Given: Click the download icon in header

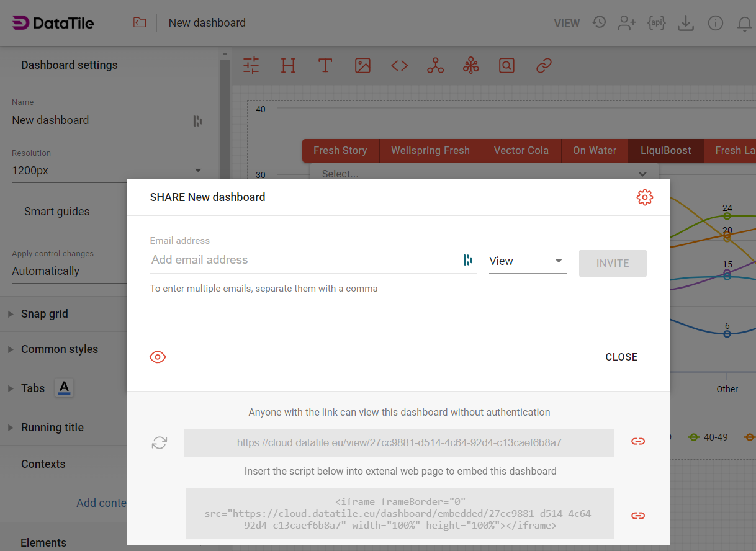Looking at the screenshot, I should pos(685,23).
